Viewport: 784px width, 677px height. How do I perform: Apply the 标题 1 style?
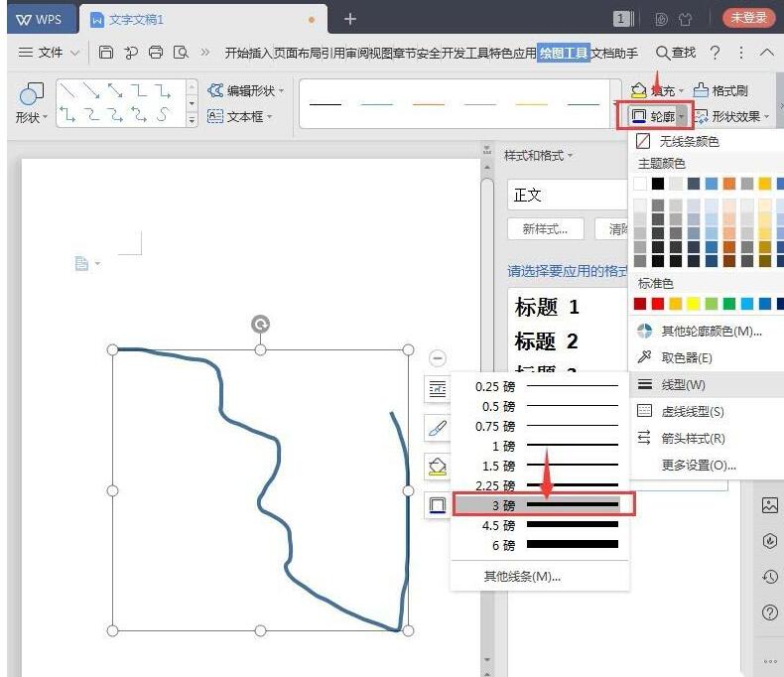[x=548, y=307]
